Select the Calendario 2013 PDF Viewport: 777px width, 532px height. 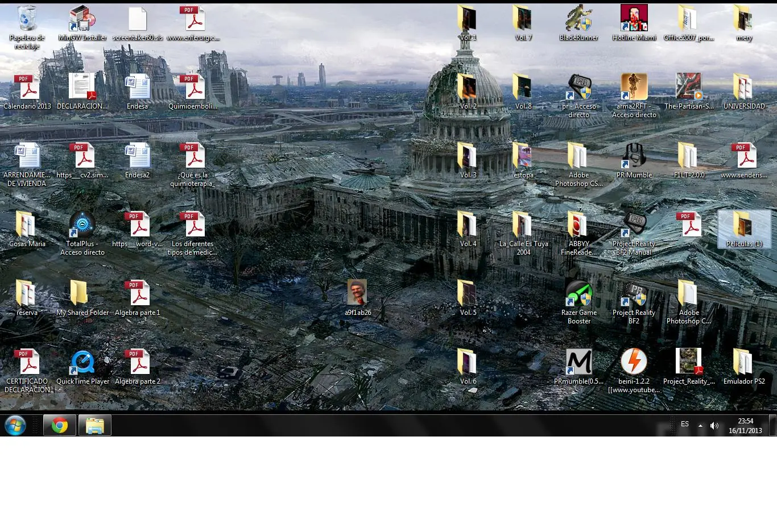coord(27,92)
